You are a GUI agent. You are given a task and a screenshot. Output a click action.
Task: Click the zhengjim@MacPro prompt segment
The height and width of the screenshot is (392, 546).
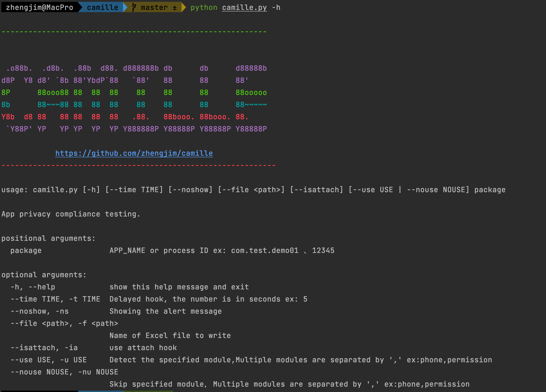[39, 7]
